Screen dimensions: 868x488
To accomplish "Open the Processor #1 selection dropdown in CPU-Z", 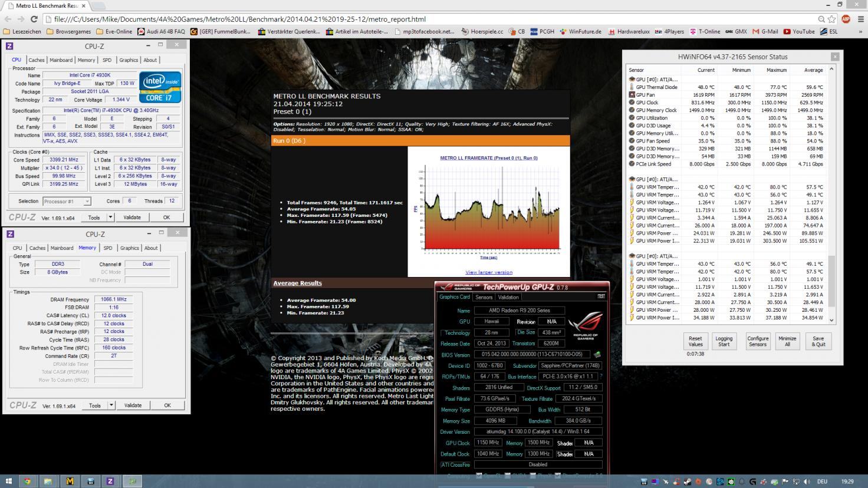I will click(x=67, y=201).
